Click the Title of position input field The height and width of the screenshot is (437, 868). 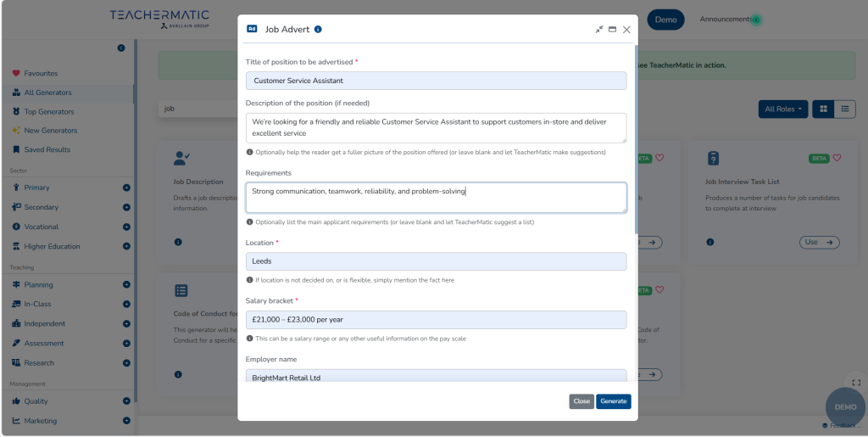click(x=437, y=81)
